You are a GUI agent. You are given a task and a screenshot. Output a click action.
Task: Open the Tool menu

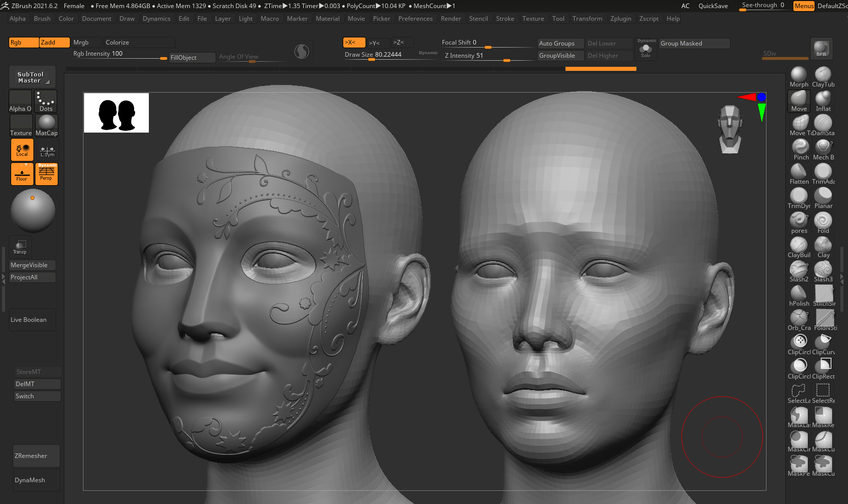[x=558, y=19]
